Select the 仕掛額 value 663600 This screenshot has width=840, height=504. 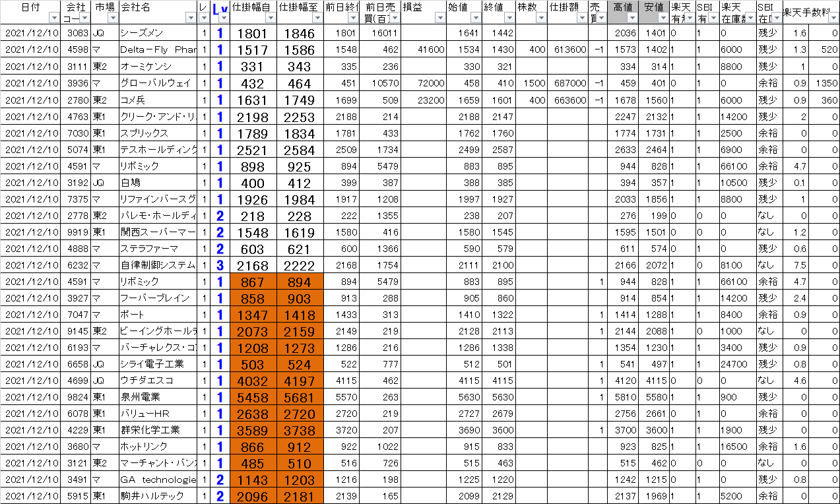567,100
